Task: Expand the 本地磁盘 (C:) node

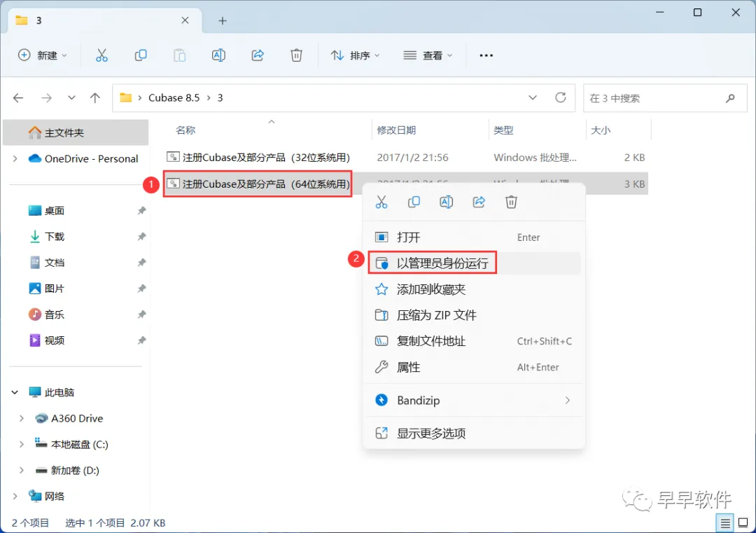Action: point(21,445)
